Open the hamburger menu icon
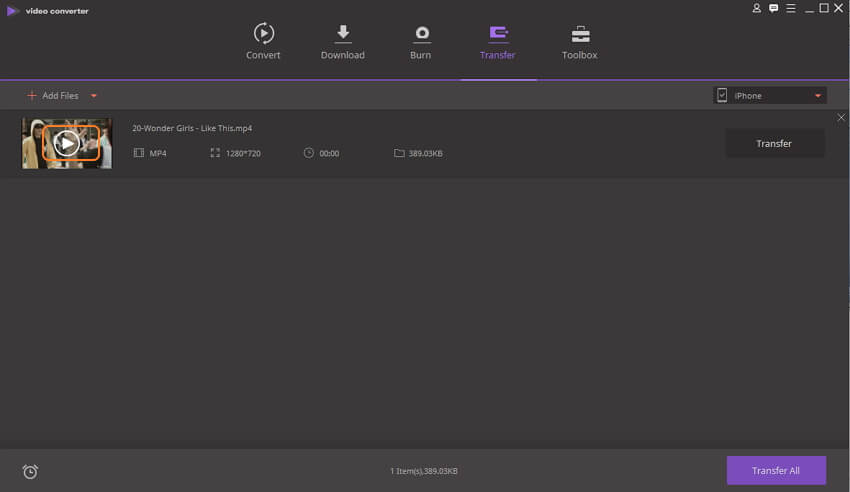 point(790,8)
